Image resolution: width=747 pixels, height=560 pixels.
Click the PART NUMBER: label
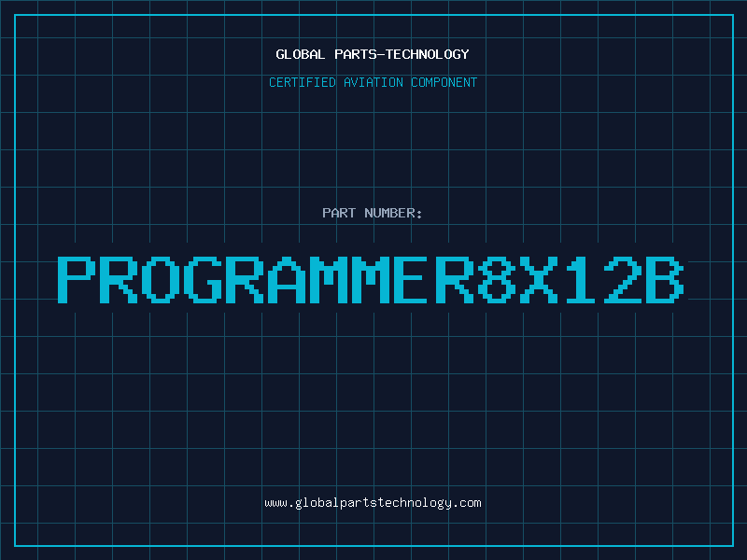(x=373, y=213)
